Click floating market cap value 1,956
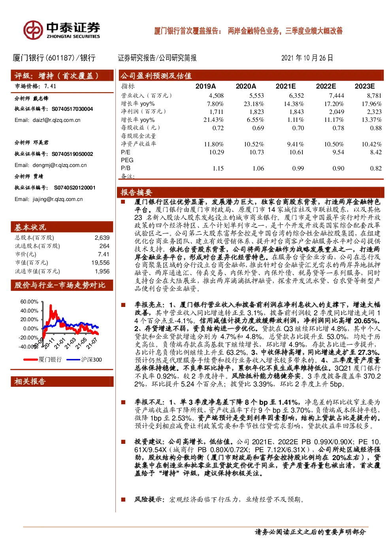The height and width of the screenshot is (555, 392). [x=102, y=271]
